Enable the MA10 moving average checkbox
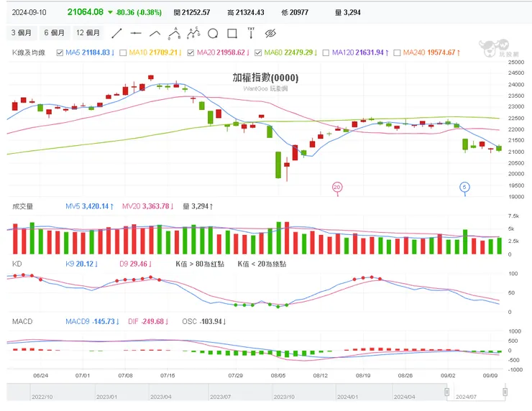This screenshot has width=532, height=411. [x=123, y=52]
